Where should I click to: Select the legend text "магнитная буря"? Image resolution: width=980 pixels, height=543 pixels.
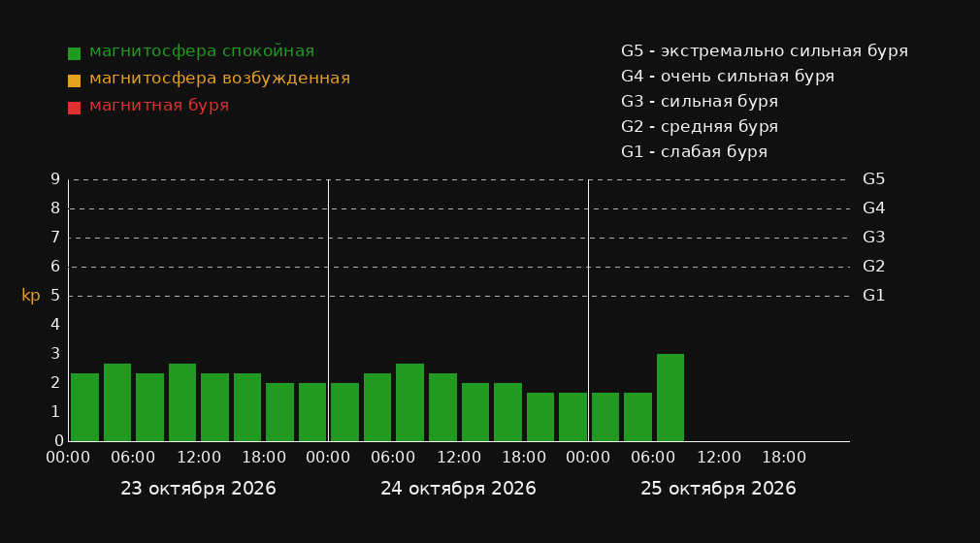159,106
